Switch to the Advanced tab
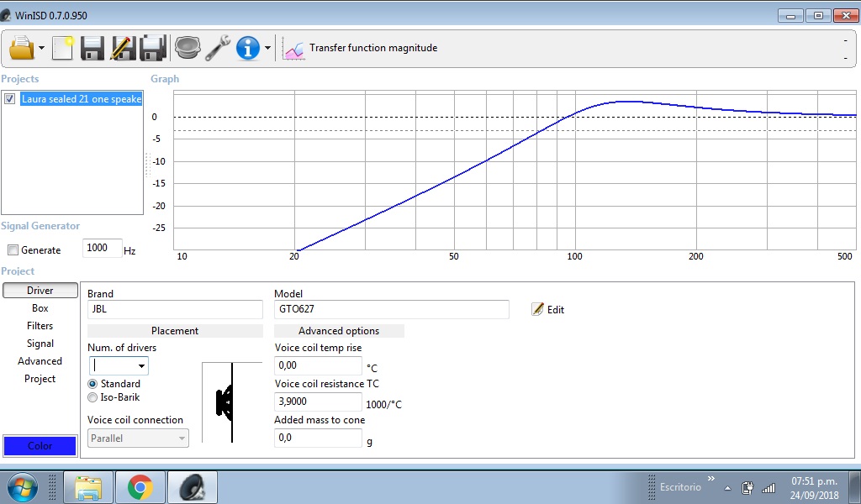Viewport: 861px width, 504px height. [40, 361]
